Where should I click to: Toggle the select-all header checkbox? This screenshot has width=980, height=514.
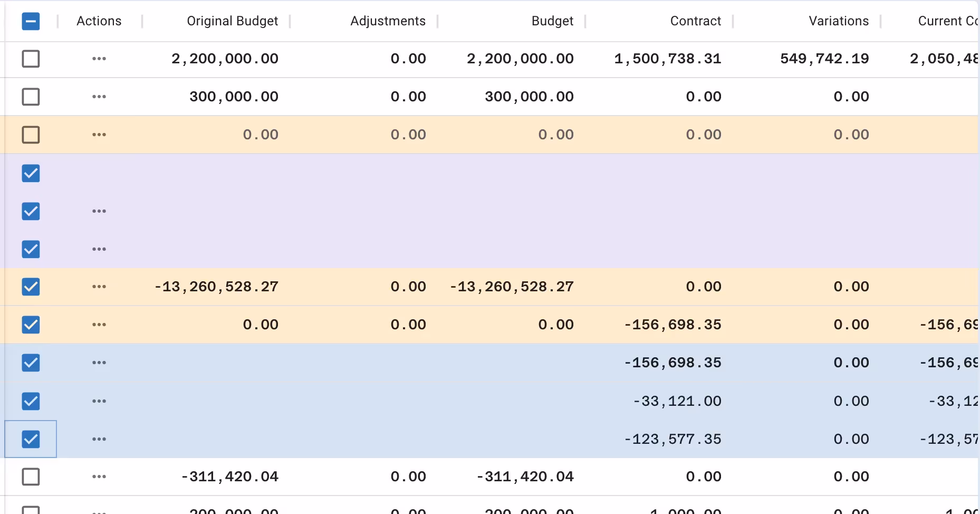coord(31,21)
